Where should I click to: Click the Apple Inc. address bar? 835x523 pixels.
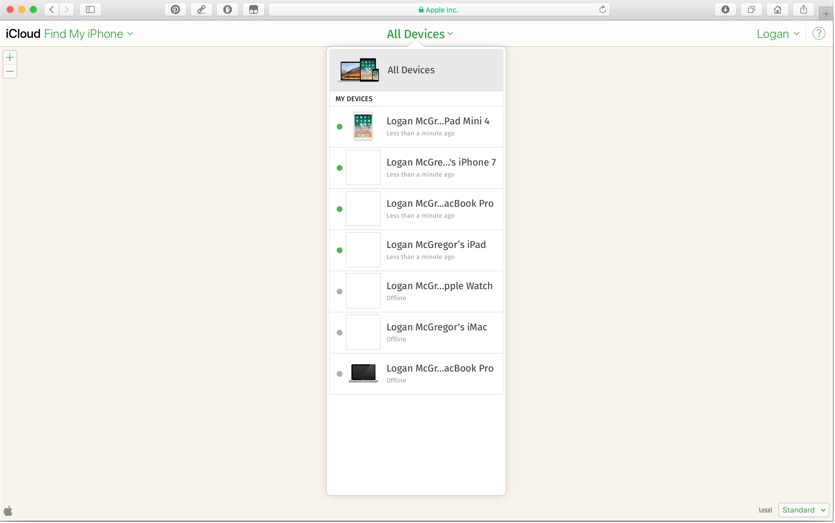[439, 10]
